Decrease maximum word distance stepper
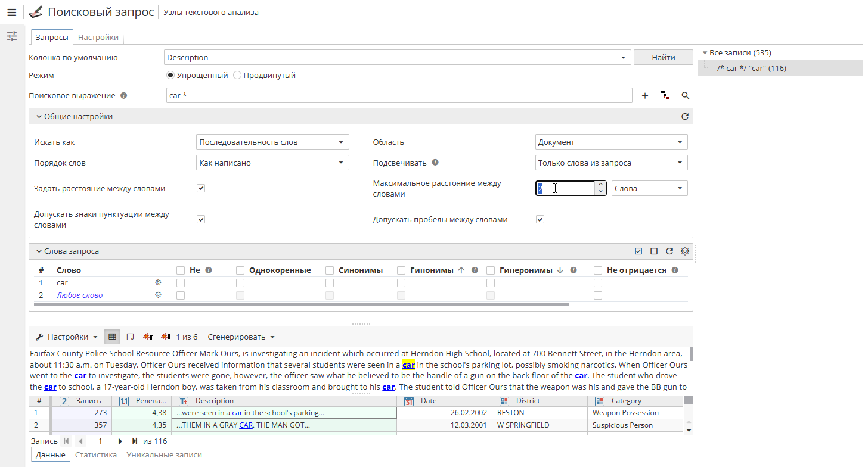Image resolution: width=868 pixels, height=467 pixels. pos(600,192)
